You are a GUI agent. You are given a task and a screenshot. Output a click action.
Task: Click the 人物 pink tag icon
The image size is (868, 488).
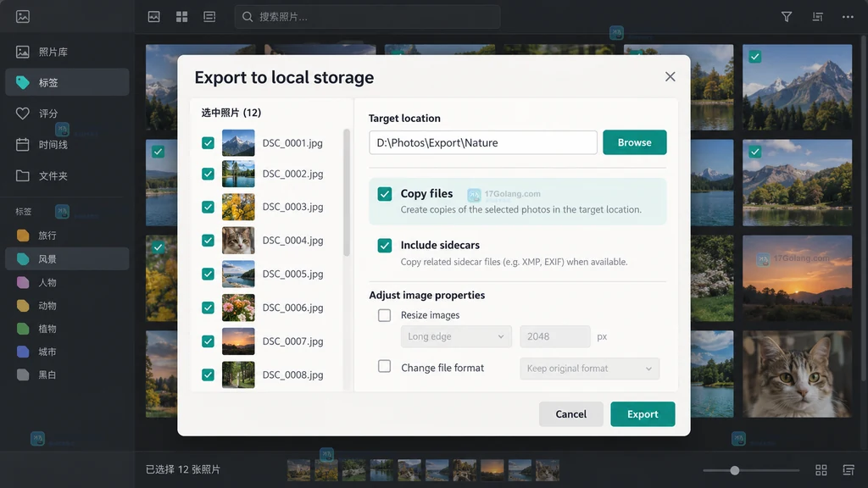[23, 283]
